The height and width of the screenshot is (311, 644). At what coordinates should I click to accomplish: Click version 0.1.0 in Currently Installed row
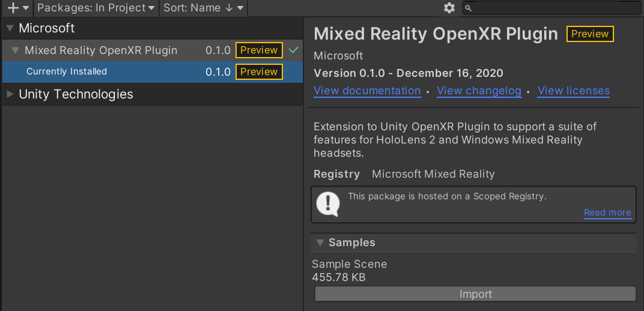pyautogui.click(x=218, y=72)
